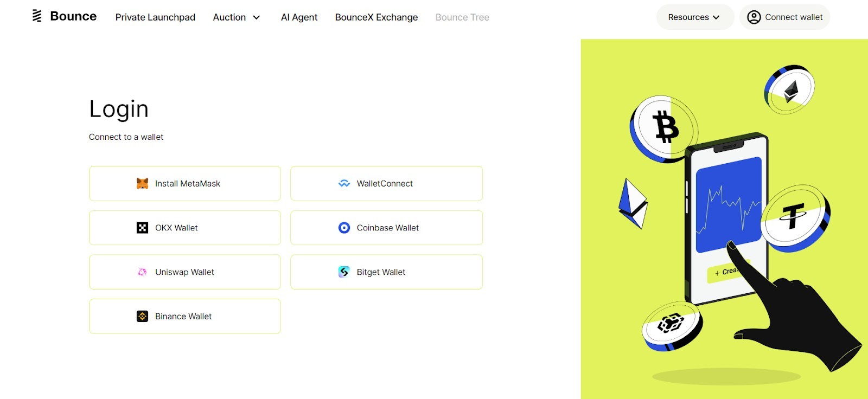Click the Uniswap unicorn icon
Image resolution: width=868 pixels, height=399 pixels.
tap(142, 272)
